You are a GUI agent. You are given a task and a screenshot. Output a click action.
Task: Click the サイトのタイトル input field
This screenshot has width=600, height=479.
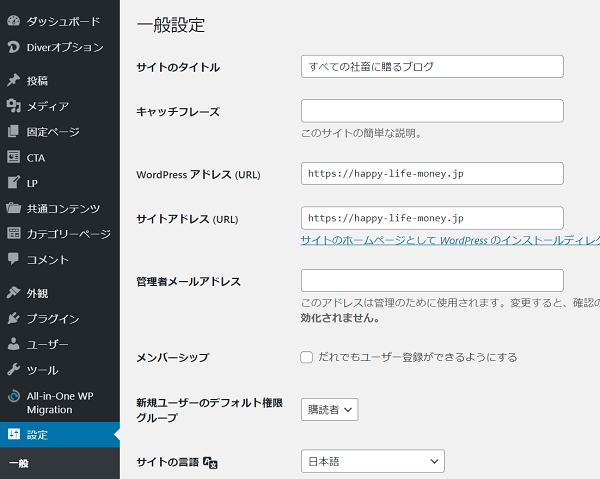click(432, 67)
